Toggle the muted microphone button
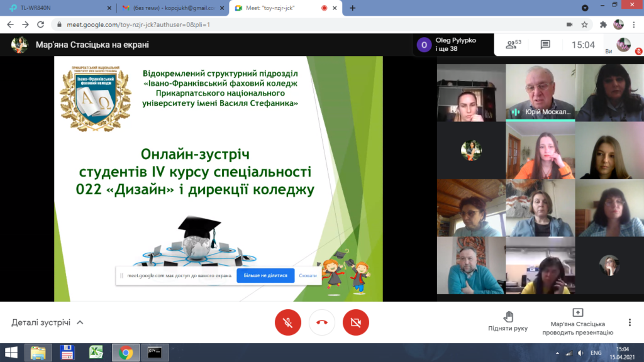This screenshot has width=644, height=362. pyautogui.click(x=287, y=322)
